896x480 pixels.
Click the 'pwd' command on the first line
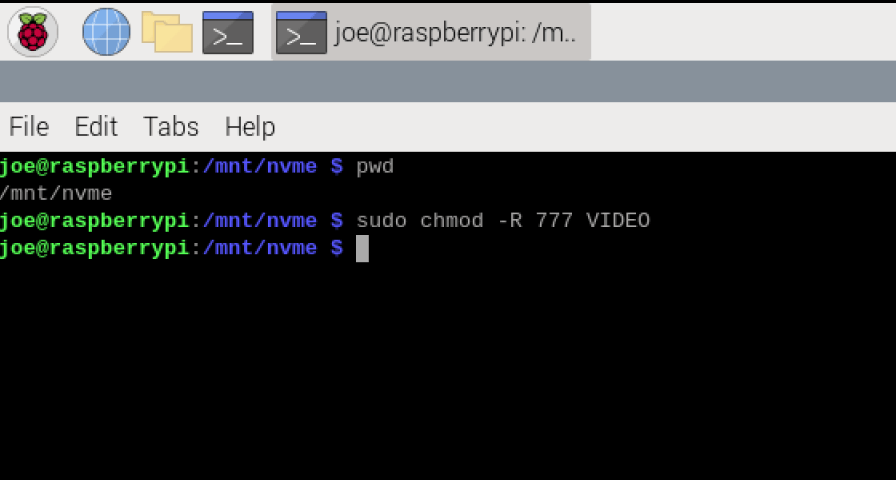click(x=375, y=167)
